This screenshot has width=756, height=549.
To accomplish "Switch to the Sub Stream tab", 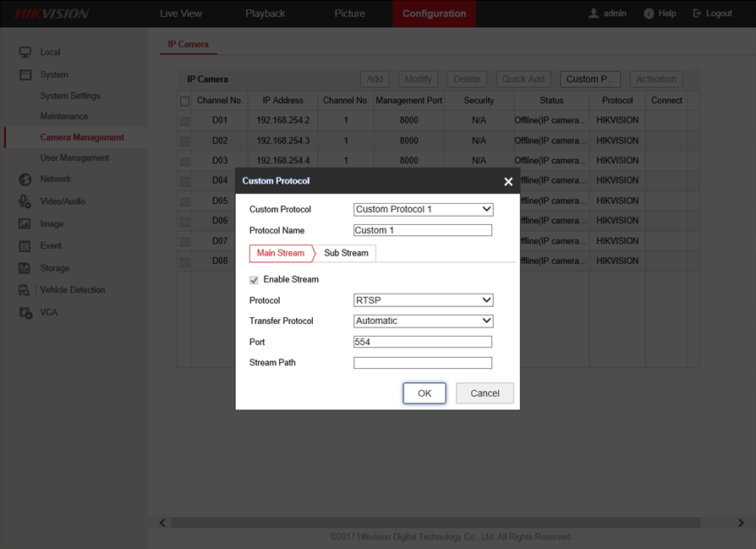I will 346,253.
